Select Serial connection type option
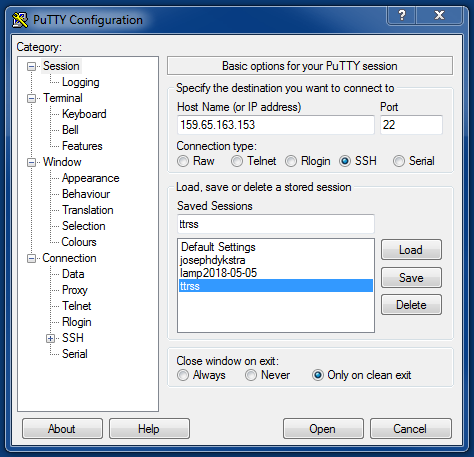 pos(399,161)
